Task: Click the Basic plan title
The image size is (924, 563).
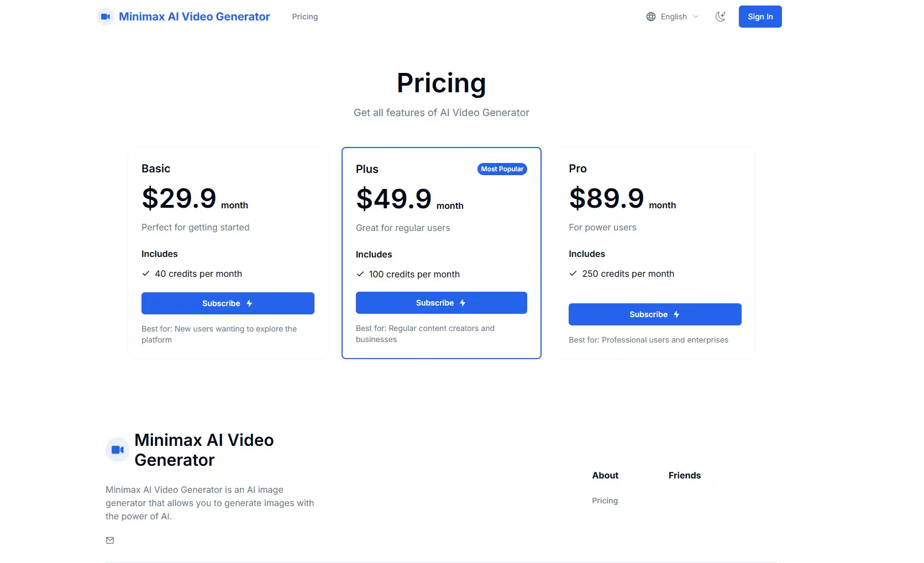Action: 156,169
